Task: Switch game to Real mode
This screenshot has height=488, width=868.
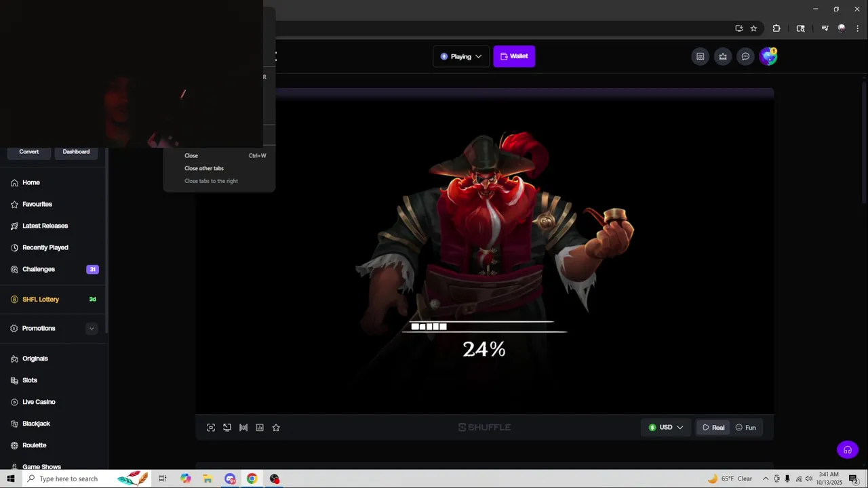Action: coord(713,428)
